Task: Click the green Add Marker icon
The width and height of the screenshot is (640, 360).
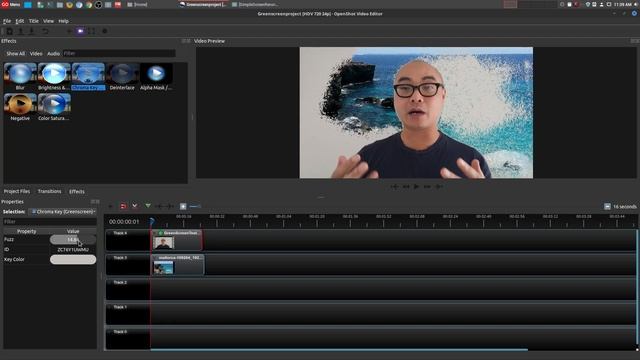Action: (x=148, y=206)
